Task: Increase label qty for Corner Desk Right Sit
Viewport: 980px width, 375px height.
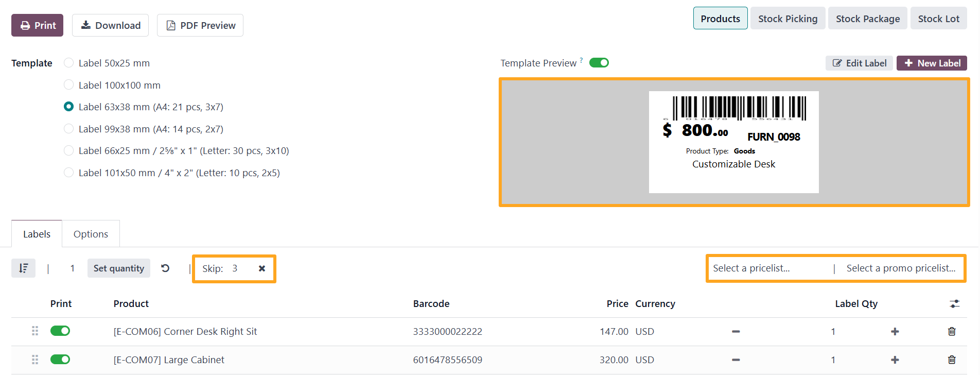Action: tap(895, 331)
